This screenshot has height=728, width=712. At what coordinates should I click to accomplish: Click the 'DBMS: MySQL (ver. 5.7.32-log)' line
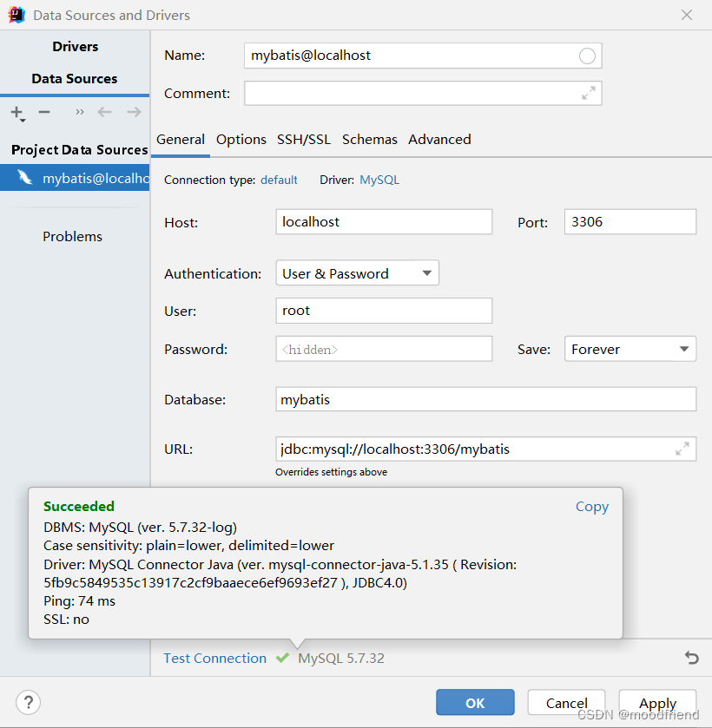point(140,528)
